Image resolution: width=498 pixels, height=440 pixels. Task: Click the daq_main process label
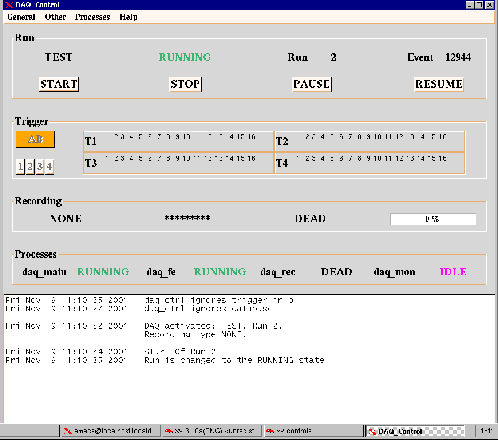pos(44,272)
